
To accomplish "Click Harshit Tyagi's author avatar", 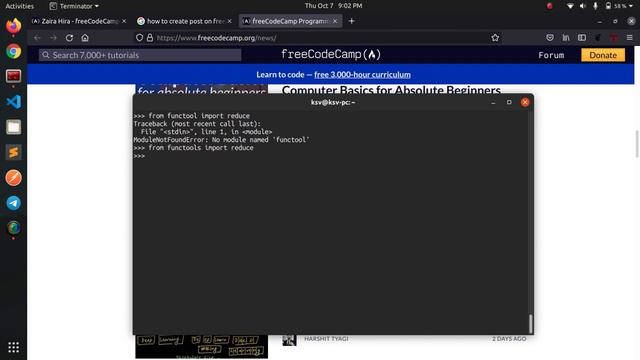I will (x=289, y=340).
